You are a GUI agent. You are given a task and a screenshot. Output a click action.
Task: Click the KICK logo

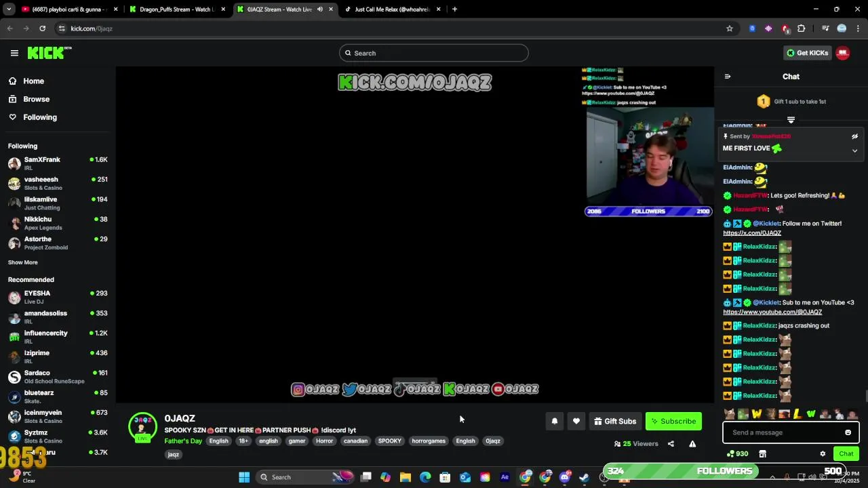49,53
